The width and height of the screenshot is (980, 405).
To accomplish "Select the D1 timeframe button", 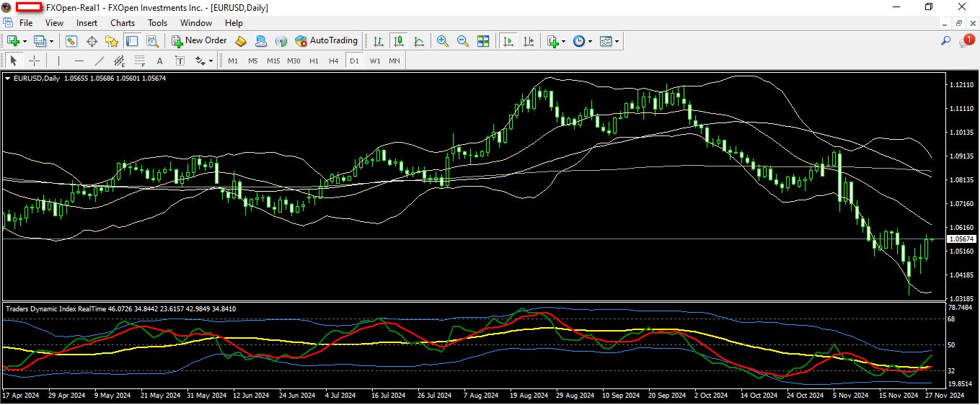I will 354,61.
